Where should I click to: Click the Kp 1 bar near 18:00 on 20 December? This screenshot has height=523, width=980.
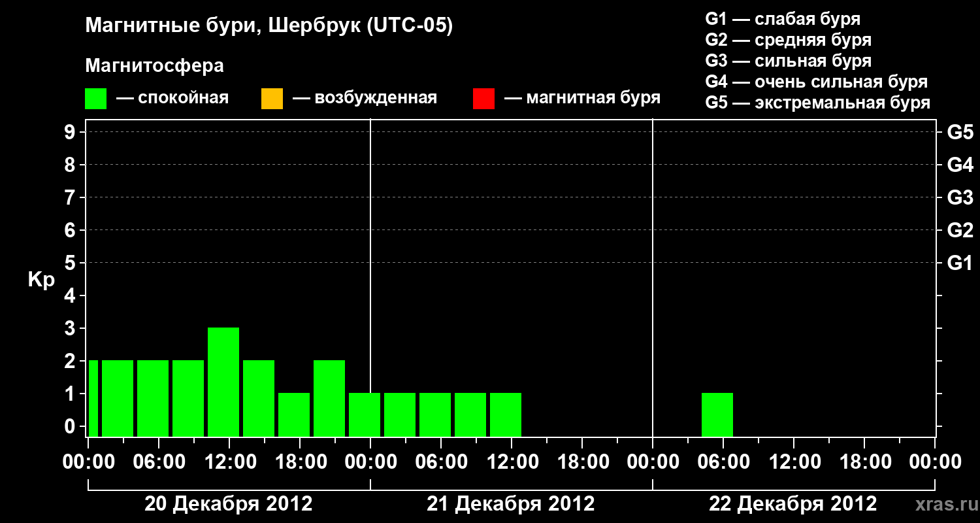tap(294, 414)
